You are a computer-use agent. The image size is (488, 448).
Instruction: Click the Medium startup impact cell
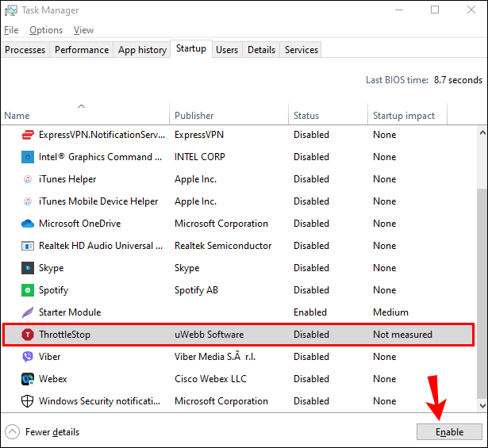click(x=390, y=312)
